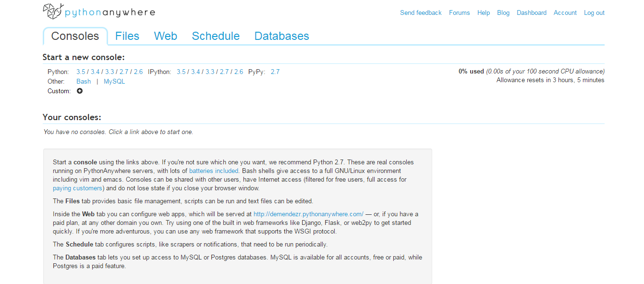Log out of PythonAnywhere
This screenshot has height=284, width=644.
pyautogui.click(x=594, y=13)
